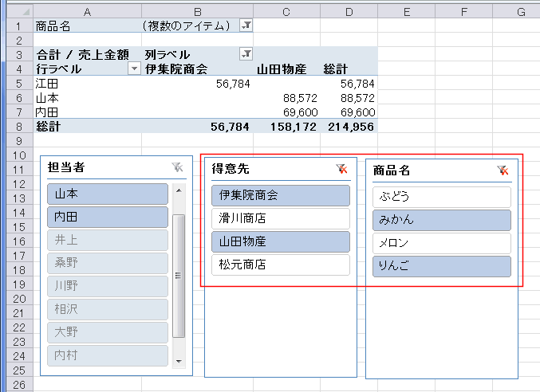Select 滑川商店 in 得意先 slicer
Screen dimensions: 540x392
click(281, 218)
